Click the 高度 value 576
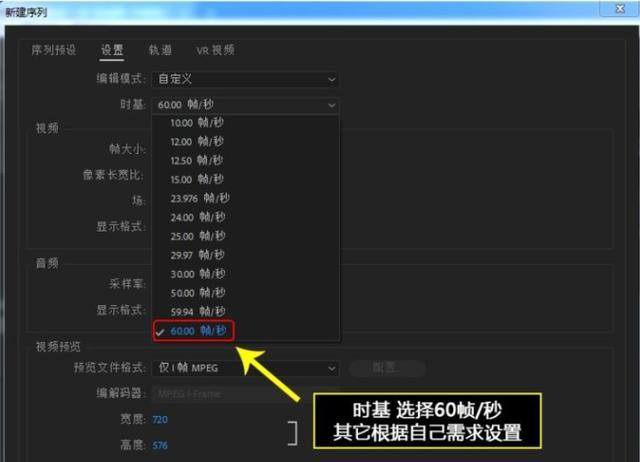 [160, 445]
